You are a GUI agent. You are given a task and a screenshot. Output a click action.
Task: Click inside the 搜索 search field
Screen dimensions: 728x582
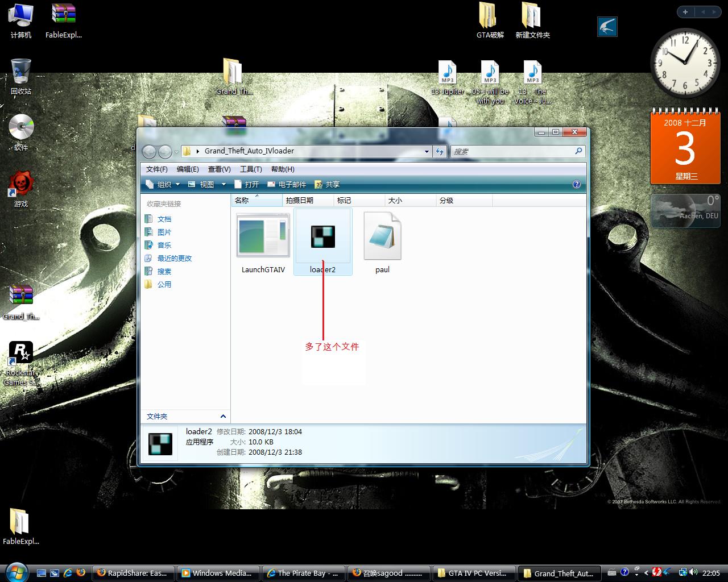tap(512, 151)
